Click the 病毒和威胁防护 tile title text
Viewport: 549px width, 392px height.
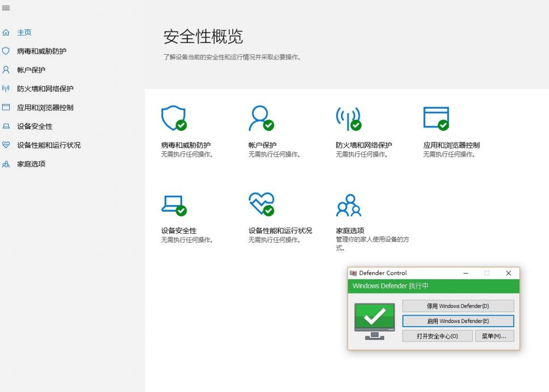point(185,145)
